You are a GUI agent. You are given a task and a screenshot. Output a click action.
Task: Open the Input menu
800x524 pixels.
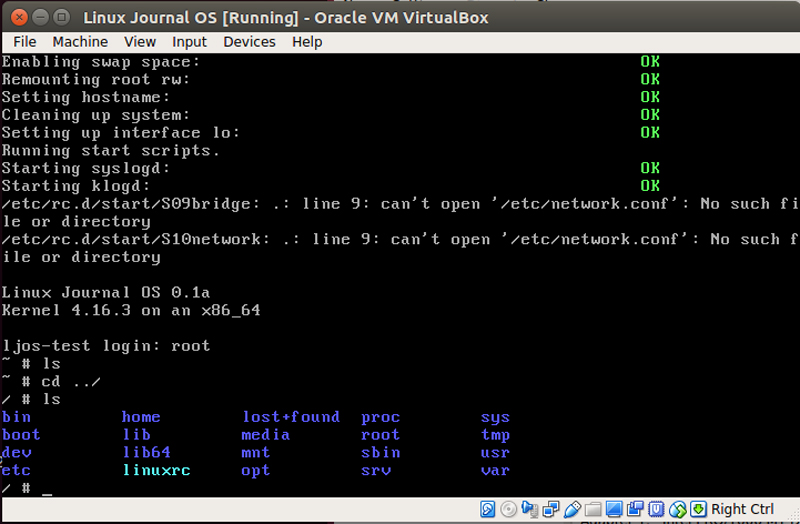[x=189, y=42]
